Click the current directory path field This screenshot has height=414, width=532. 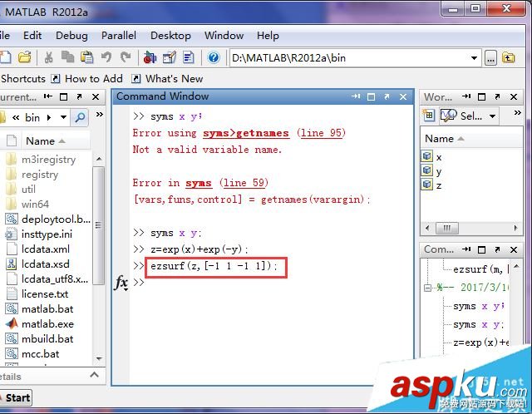(349, 58)
